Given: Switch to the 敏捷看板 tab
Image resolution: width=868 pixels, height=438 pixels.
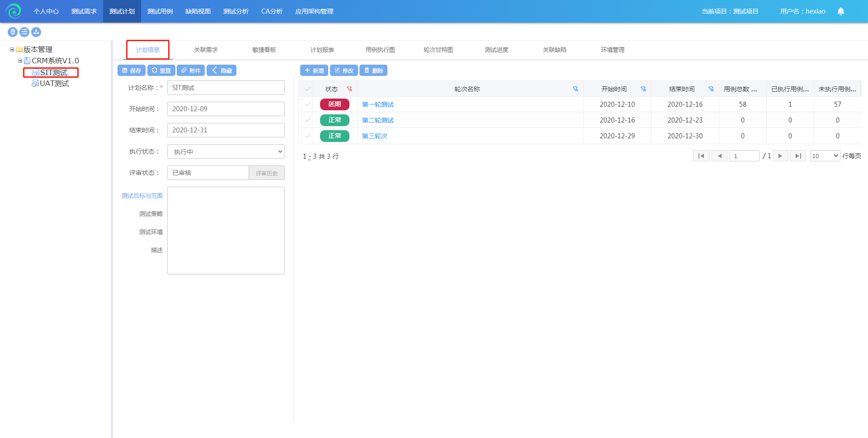Looking at the screenshot, I should coord(264,50).
